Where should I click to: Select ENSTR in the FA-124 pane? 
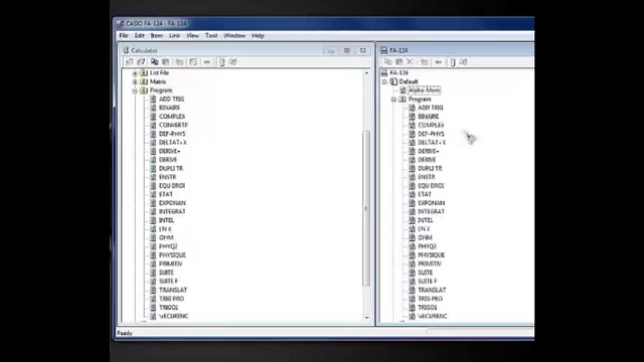click(x=426, y=177)
